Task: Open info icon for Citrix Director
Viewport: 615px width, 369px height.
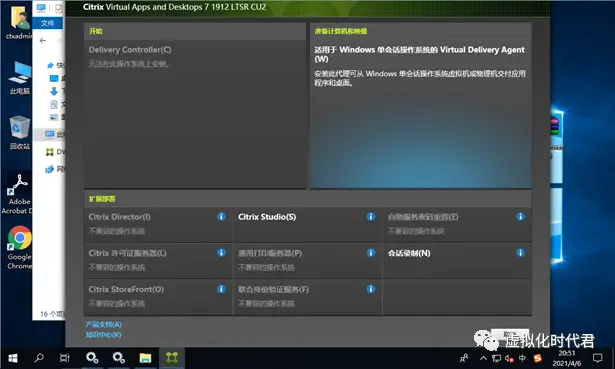Action: [x=221, y=216]
